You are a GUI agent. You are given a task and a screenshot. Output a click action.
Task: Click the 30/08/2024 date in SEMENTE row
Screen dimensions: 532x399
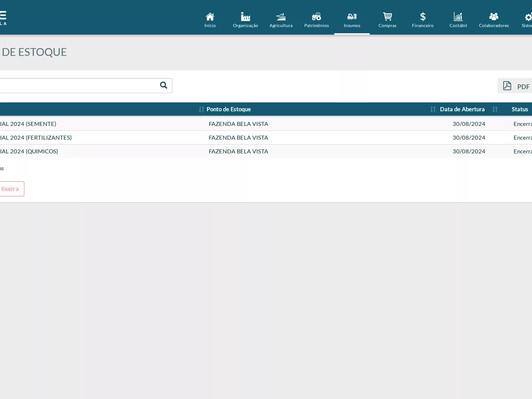[469, 124]
